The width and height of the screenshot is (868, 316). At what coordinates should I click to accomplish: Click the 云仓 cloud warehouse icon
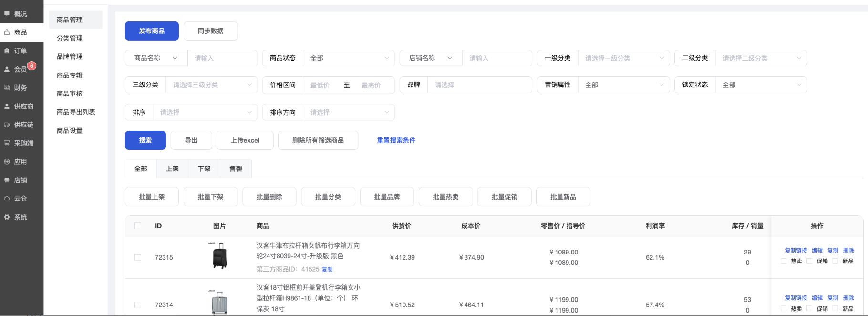pyautogui.click(x=7, y=199)
